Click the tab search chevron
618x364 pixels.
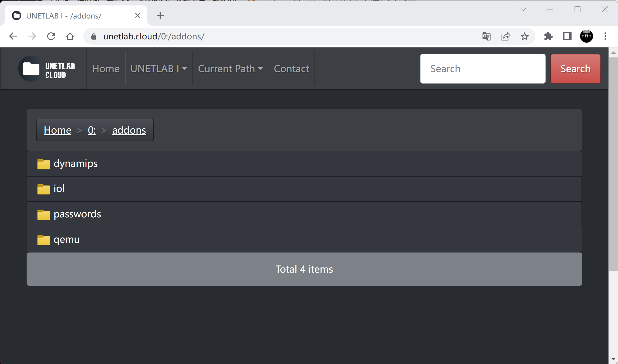[523, 9]
